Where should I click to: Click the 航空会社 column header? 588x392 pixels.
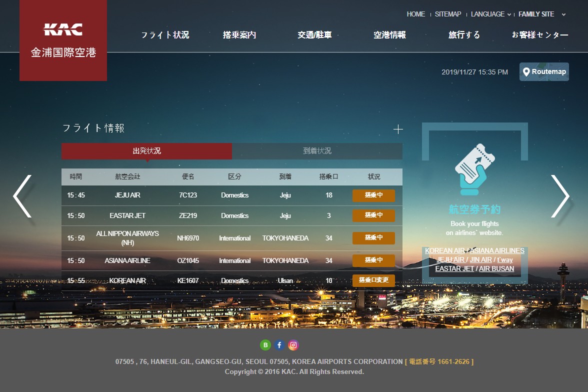pyautogui.click(x=127, y=176)
